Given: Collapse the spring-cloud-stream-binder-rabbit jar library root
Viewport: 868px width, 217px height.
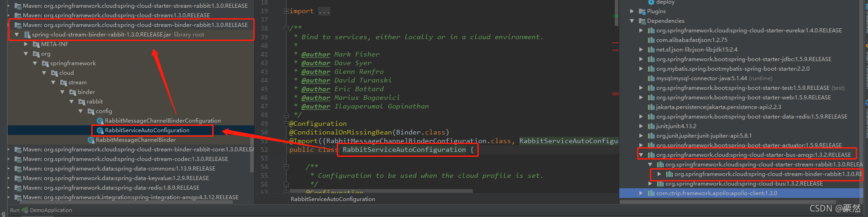Looking at the screenshot, I should (x=17, y=35).
